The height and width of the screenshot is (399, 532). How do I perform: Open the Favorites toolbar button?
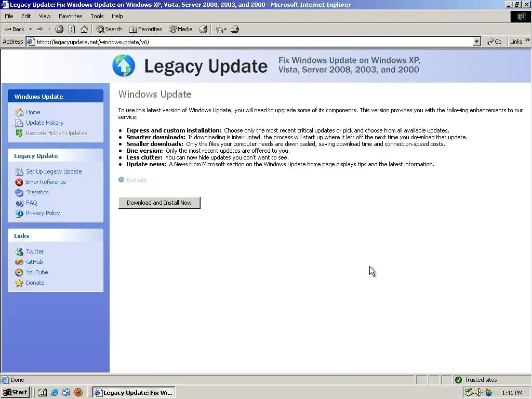(x=145, y=29)
